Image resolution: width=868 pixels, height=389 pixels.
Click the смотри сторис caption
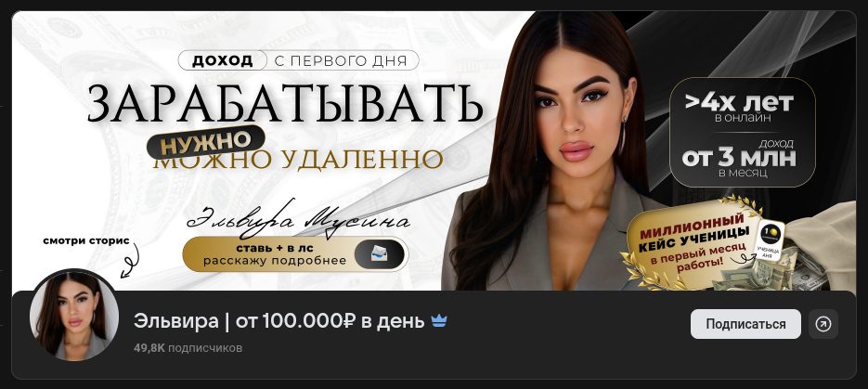86,240
